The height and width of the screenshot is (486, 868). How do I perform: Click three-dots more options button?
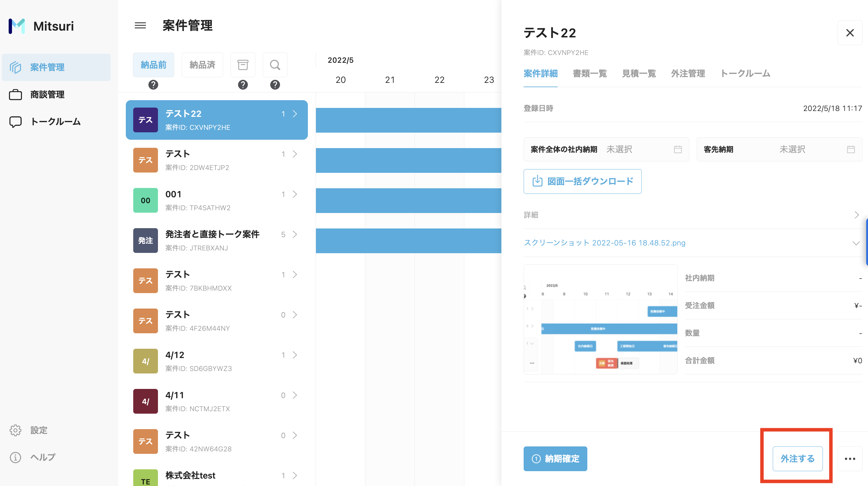850,459
